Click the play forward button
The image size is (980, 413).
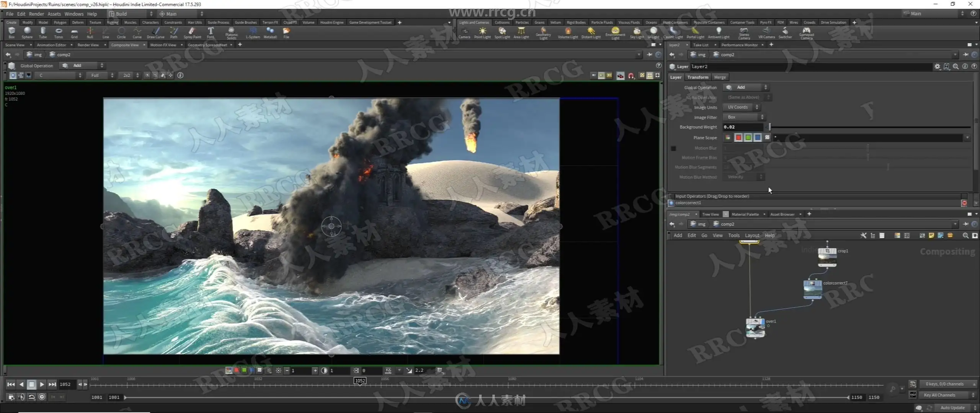pyautogui.click(x=42, y=384)
